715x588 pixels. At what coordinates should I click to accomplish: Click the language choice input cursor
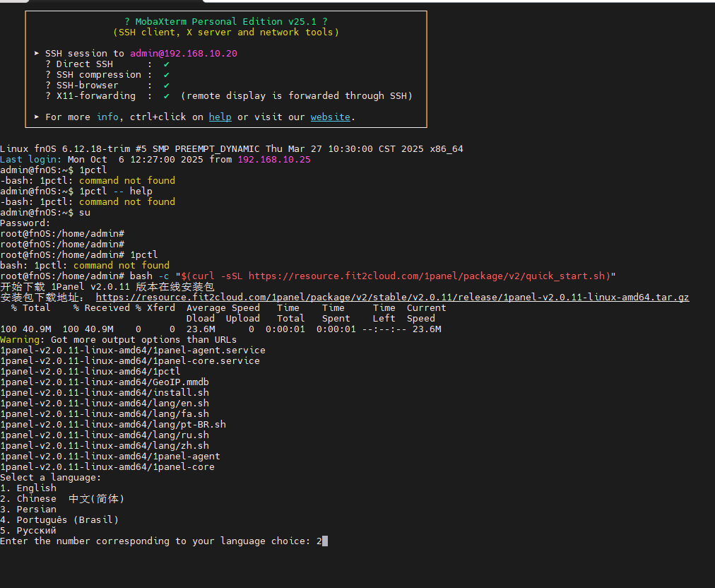coord(324,541)
